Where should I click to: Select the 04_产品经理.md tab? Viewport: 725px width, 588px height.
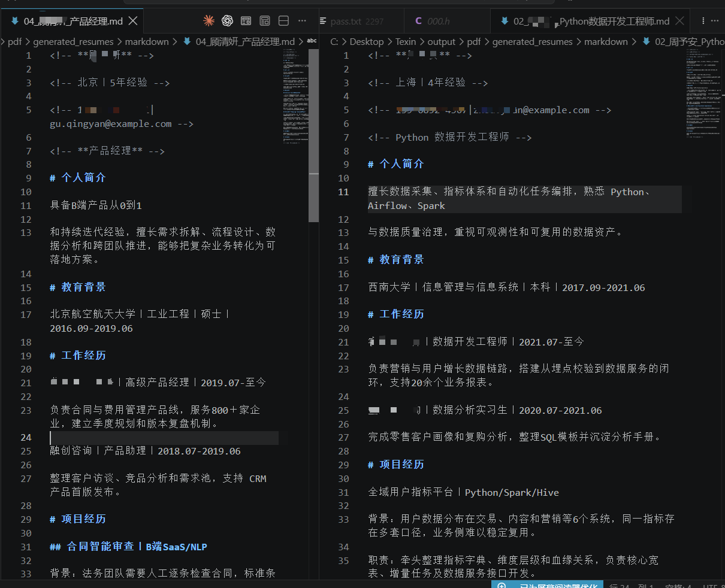point(72,21)
